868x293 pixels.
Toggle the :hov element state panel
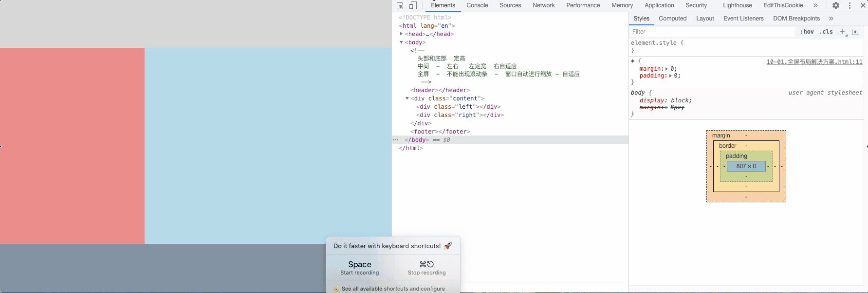[807, 32]
